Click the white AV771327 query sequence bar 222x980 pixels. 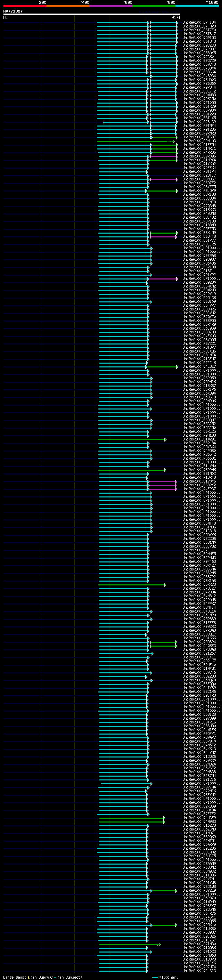point(92,14)
